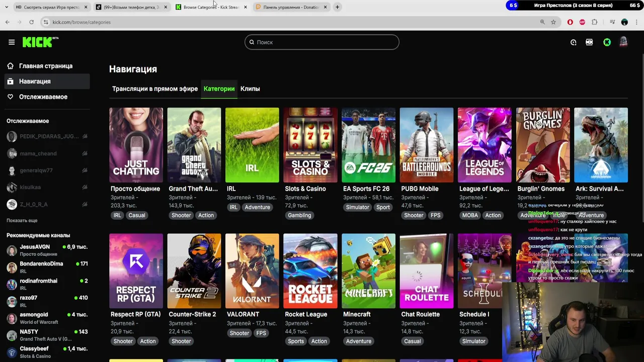Click the Sports tag under Rocket League
This screenshot has height=362, width=644.
296,341
